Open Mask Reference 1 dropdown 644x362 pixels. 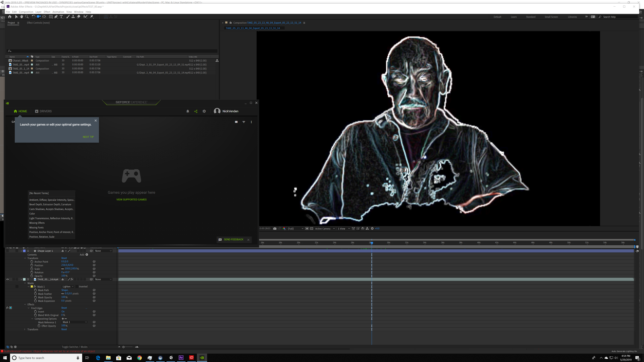click(x=74, y=322)
